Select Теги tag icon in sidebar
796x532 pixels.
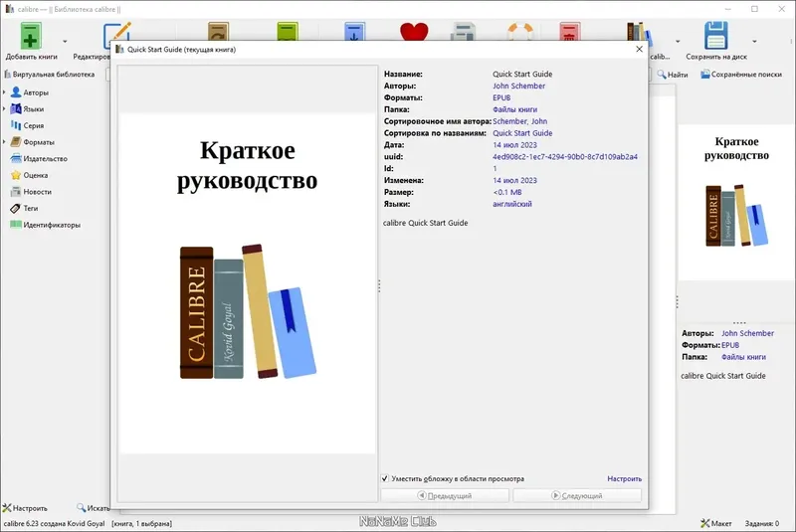pos(16,208)
